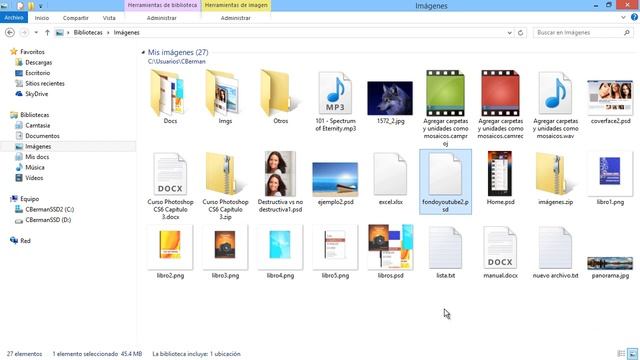Go up one folder level
Image resolution: width=640 pixels, height=360 pixels.
(47, 33)
